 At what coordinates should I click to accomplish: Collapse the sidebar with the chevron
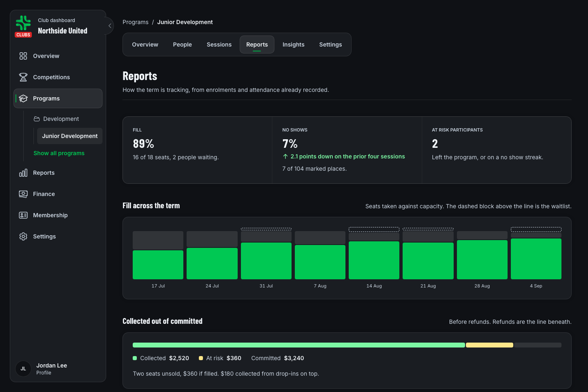[109, 26]
